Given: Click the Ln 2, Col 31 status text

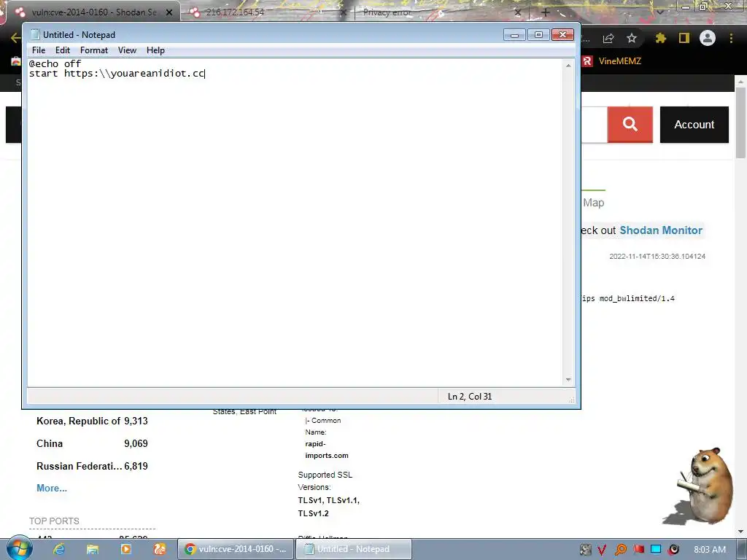Looking at the screenshot, I should (470, 396).
